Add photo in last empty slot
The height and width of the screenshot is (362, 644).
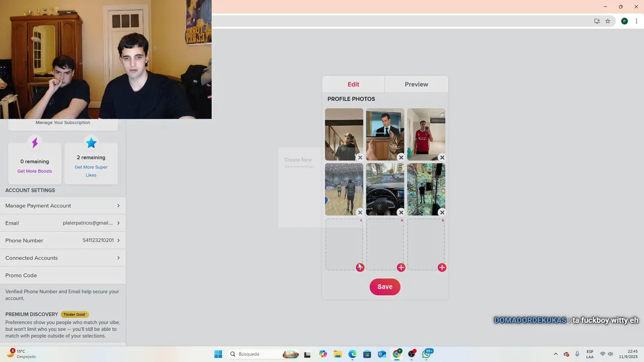tap(442, 267)
